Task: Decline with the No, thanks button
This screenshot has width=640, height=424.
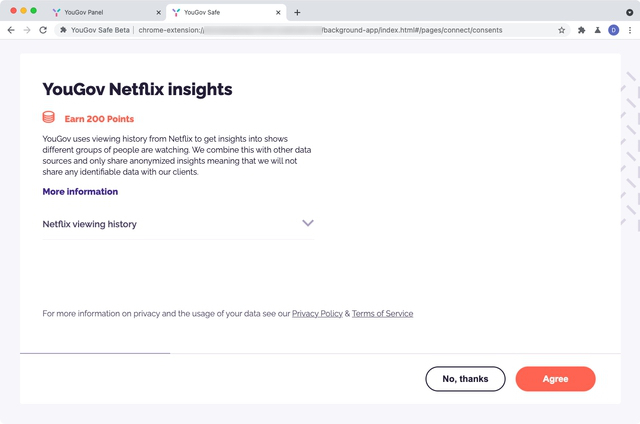Action: point(465,379)
